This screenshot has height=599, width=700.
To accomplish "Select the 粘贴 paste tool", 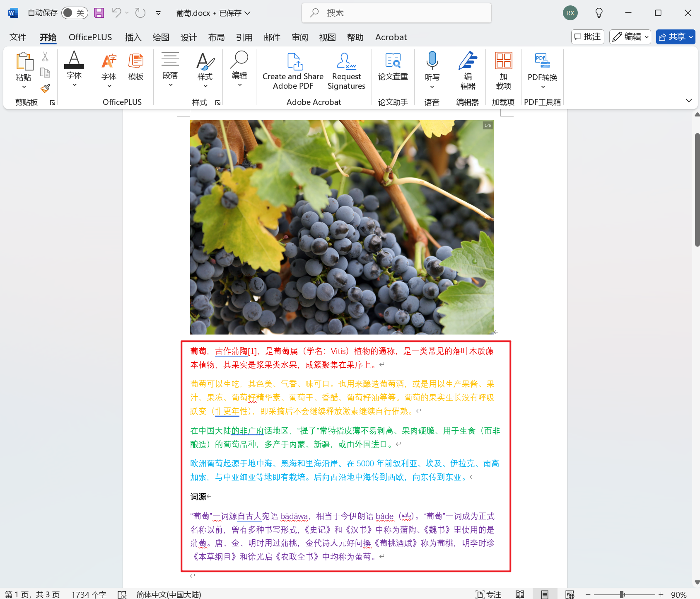I will point(24,70).
